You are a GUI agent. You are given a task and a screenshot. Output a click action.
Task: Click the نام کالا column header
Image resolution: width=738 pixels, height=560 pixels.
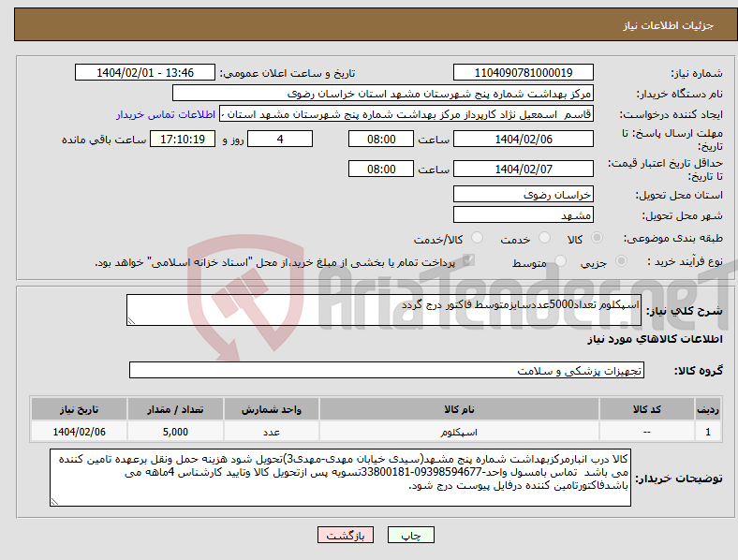(459, 409)
